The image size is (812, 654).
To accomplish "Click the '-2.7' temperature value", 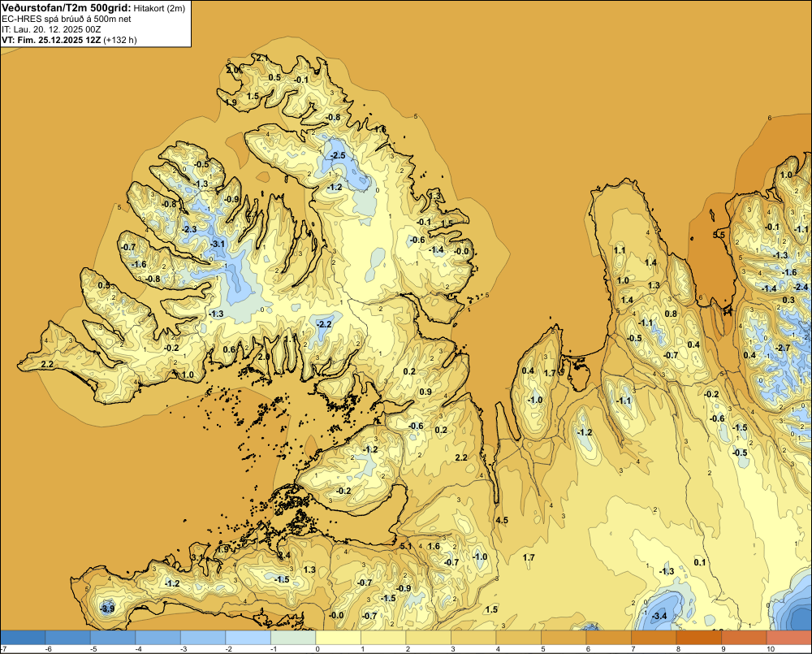I will (x=784, y=348).
